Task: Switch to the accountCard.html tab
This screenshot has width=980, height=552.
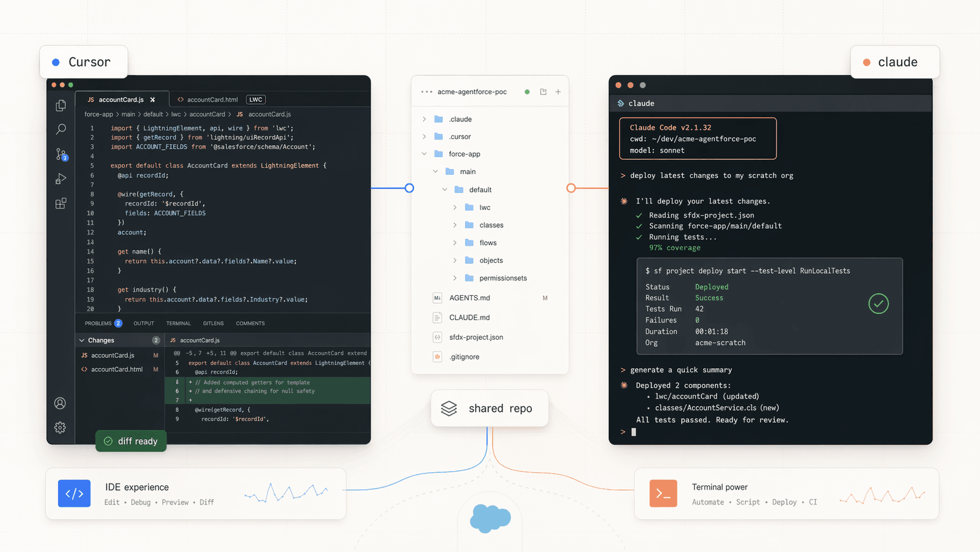Action: (x=212, y=100)
